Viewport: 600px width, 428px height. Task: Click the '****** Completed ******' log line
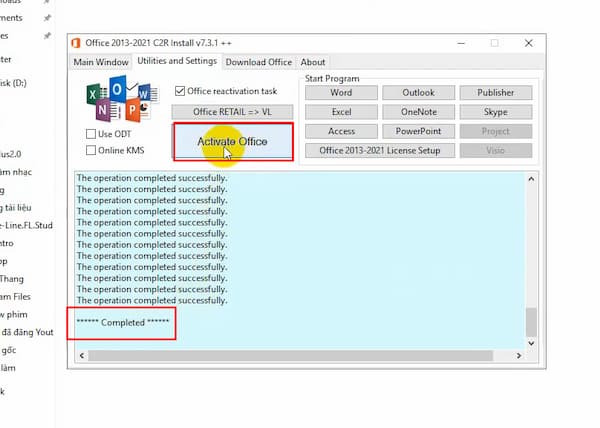123,322
